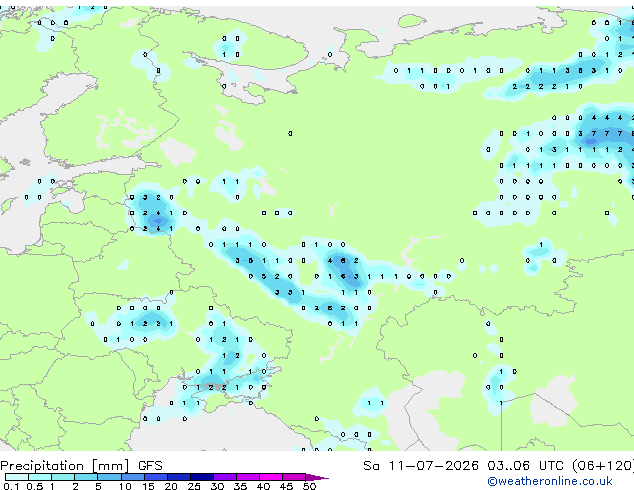Click the '(06+120)' forecast hour text
This screenshot has width=634, height=490.
point(603,466)
